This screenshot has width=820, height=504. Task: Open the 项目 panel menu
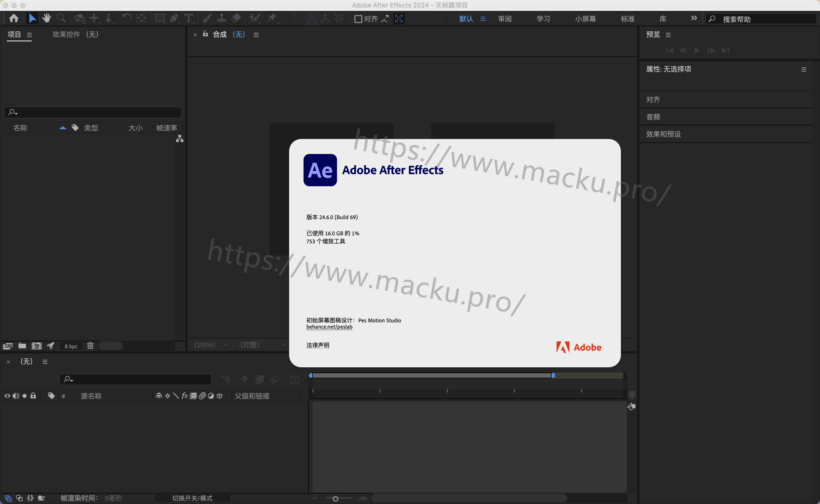point(29,35)
